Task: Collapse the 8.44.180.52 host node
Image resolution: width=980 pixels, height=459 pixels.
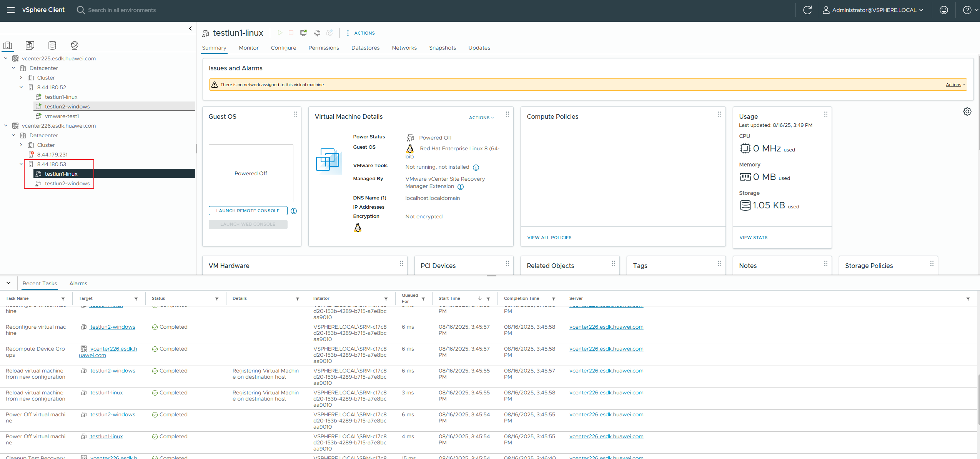Action: [x=21, y=87]
